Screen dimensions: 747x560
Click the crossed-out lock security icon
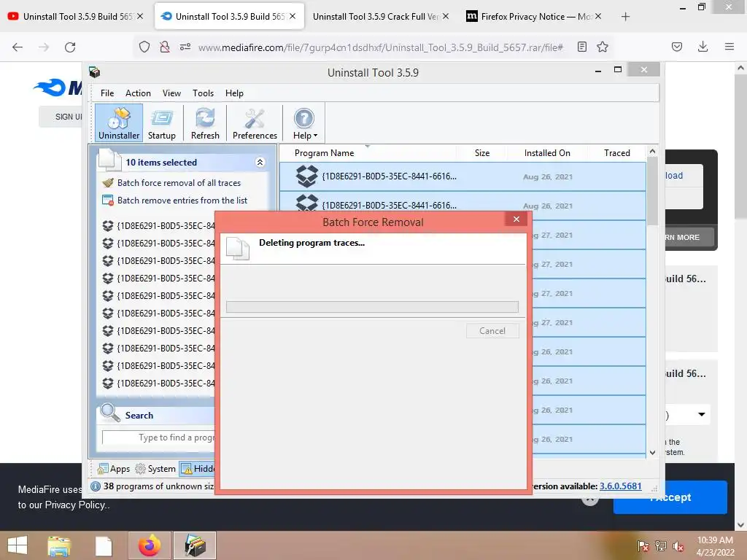coord(165,47)
